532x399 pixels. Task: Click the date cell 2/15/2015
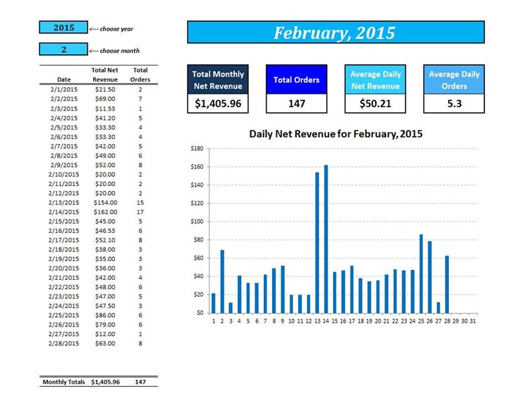click(x=64, y=222)
